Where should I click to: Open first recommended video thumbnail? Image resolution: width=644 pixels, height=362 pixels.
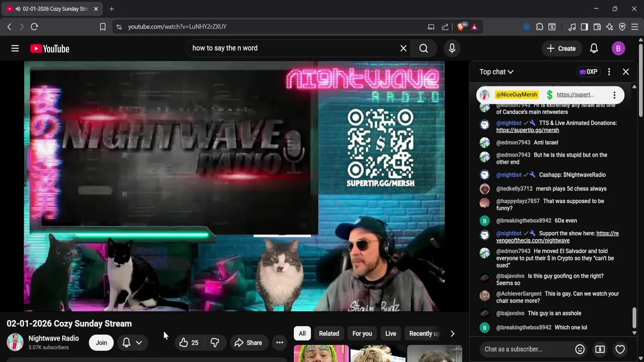coord(320,353)
